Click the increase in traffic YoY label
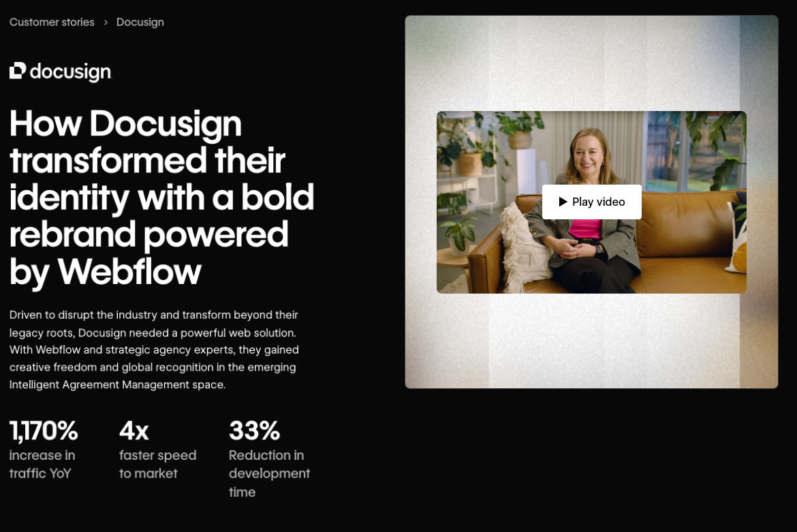Image resolution: width=797 pixels, height=532 pixels. tap(42, 465)
